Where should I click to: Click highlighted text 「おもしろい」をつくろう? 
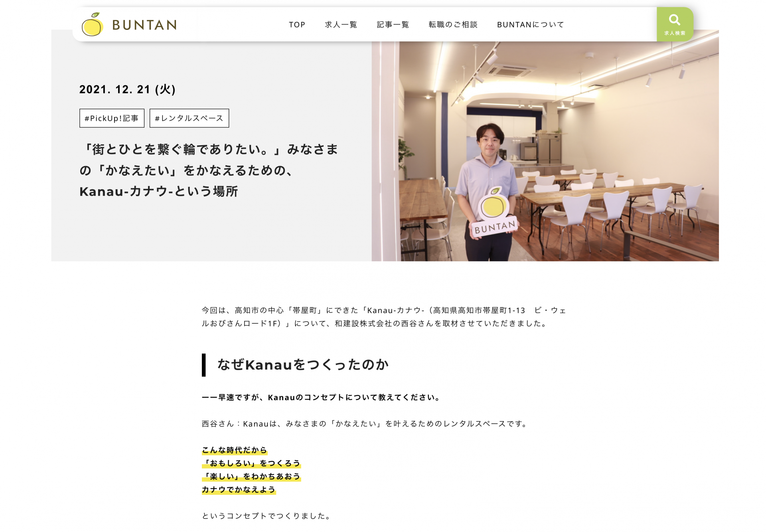(251, 463)
